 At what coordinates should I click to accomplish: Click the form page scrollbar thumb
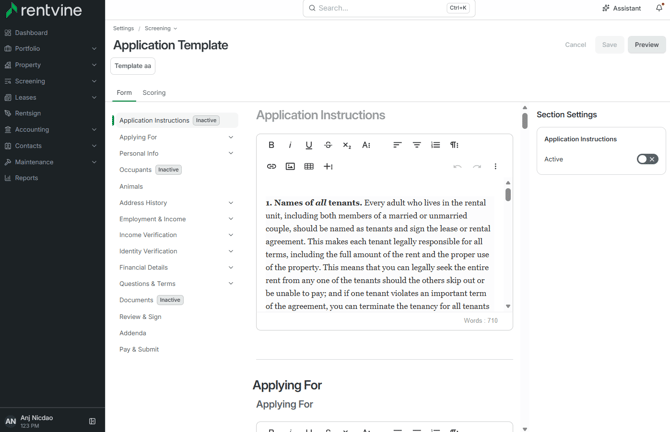[525, 120]
